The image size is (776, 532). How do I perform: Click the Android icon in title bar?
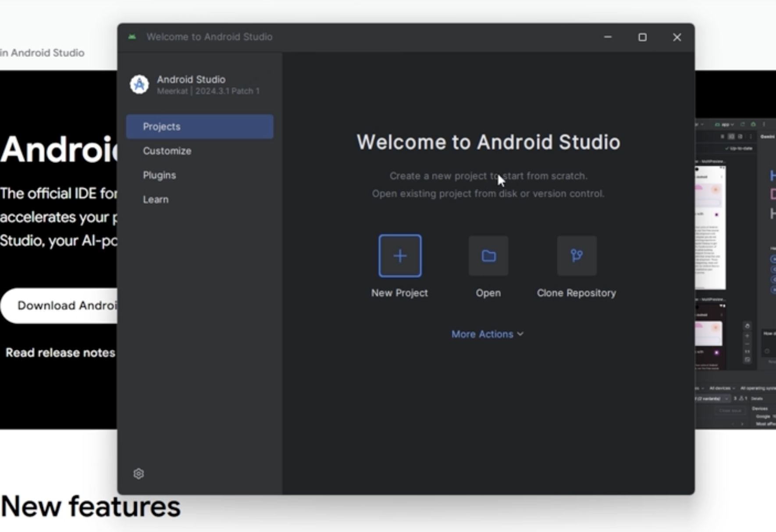coord(132,37)
